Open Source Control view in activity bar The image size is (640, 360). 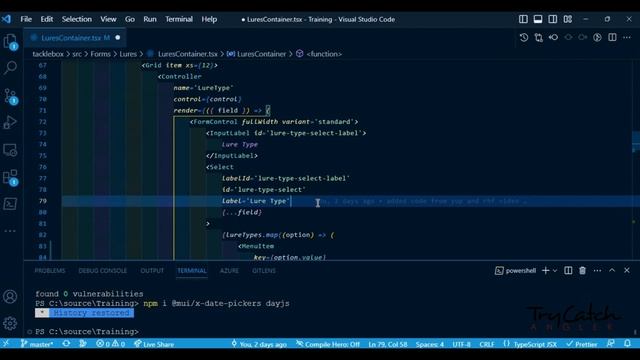(x=10, y=96)
